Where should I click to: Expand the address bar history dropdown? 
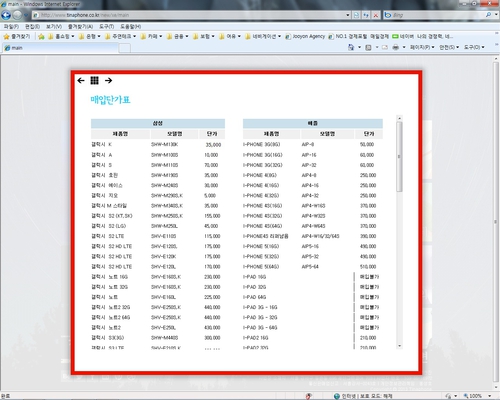348,15
